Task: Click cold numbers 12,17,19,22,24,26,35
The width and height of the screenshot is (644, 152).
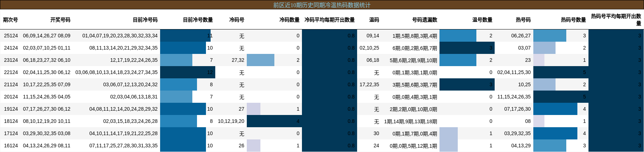Action: coord(134,60)
